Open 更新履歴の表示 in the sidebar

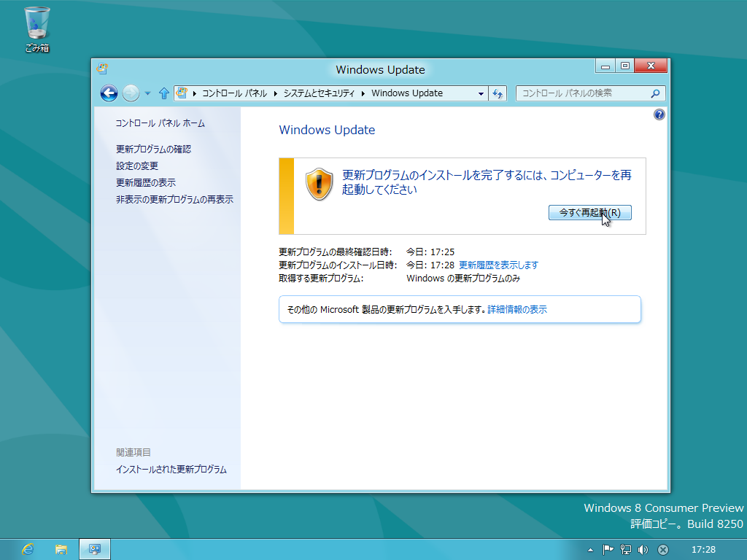point(146,182)
